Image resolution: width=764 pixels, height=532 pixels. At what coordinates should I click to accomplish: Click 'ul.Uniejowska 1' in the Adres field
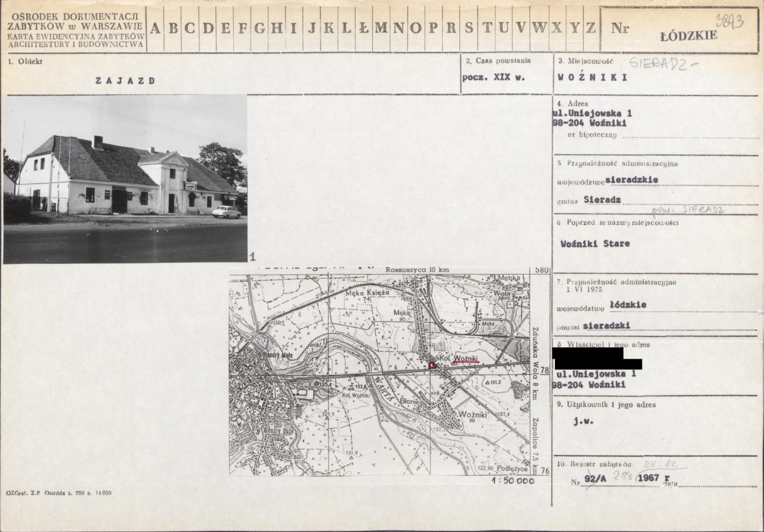[593, 113]
